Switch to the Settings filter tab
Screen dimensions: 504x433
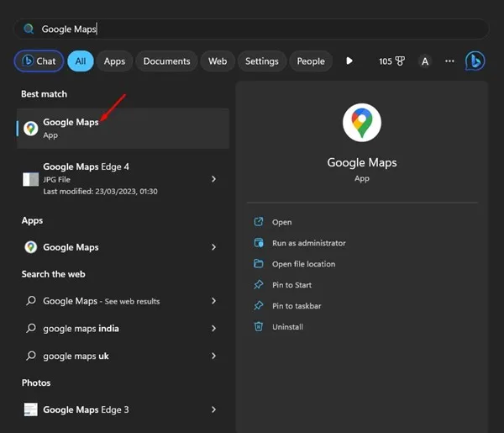pos(261,61)
